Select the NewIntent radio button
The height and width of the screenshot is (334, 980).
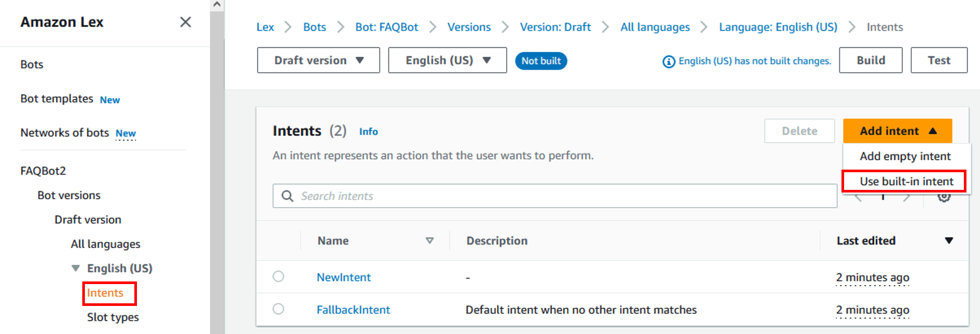point(279,276)
